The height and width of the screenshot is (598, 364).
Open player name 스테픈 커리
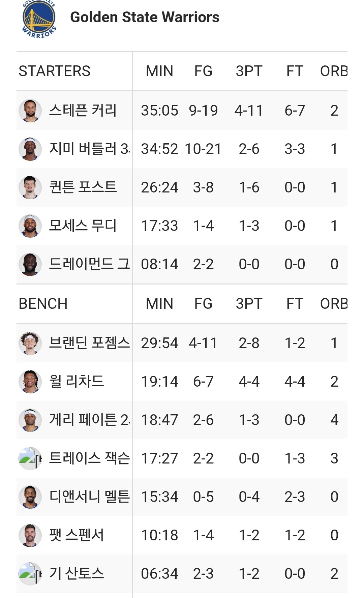pyautogui.click(x=83, y=111)
